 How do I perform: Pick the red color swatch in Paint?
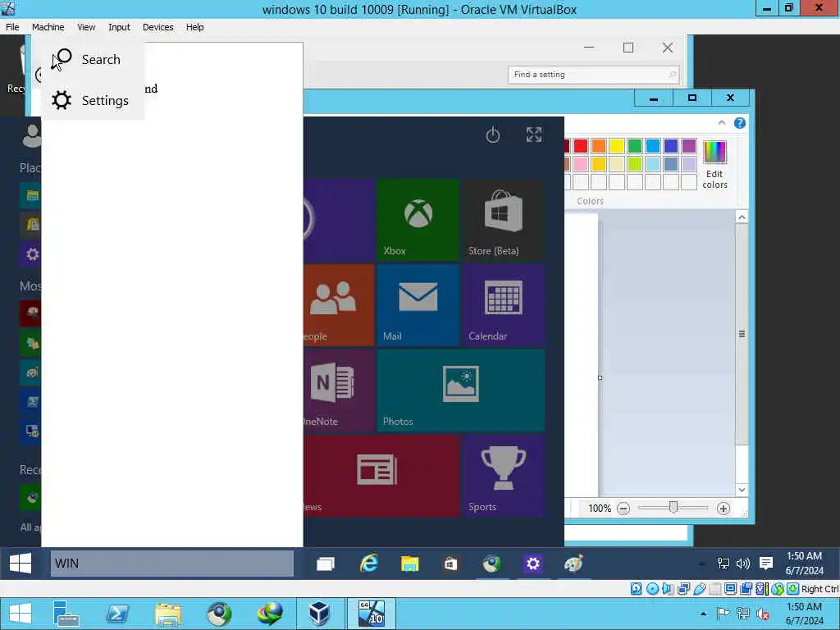click(x=581, y=146)
